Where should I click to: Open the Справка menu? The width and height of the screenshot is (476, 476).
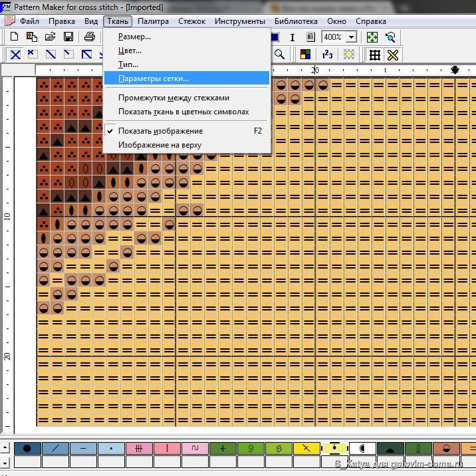pos(371,21)
